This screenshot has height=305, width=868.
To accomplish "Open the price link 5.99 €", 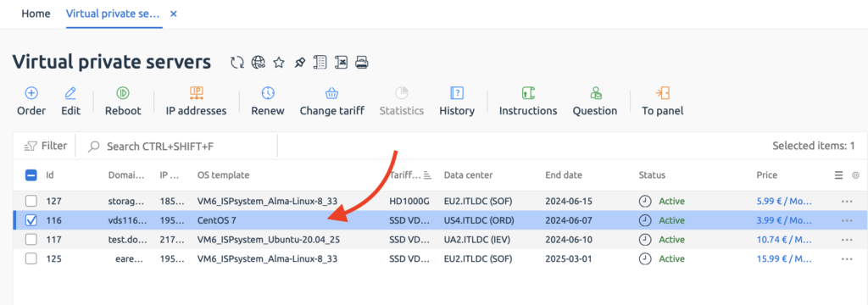I will [783, 201].
